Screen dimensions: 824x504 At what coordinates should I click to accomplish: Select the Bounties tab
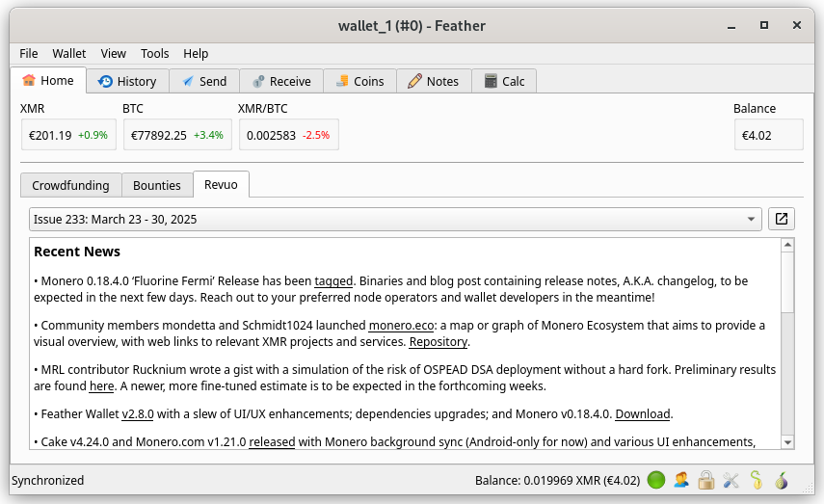[x=156, y=185]
